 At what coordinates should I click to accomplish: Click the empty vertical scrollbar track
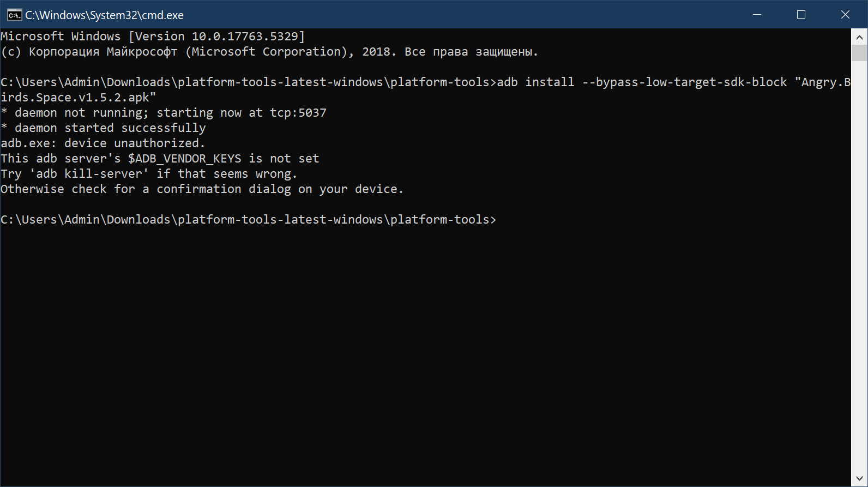click(859, 273)
